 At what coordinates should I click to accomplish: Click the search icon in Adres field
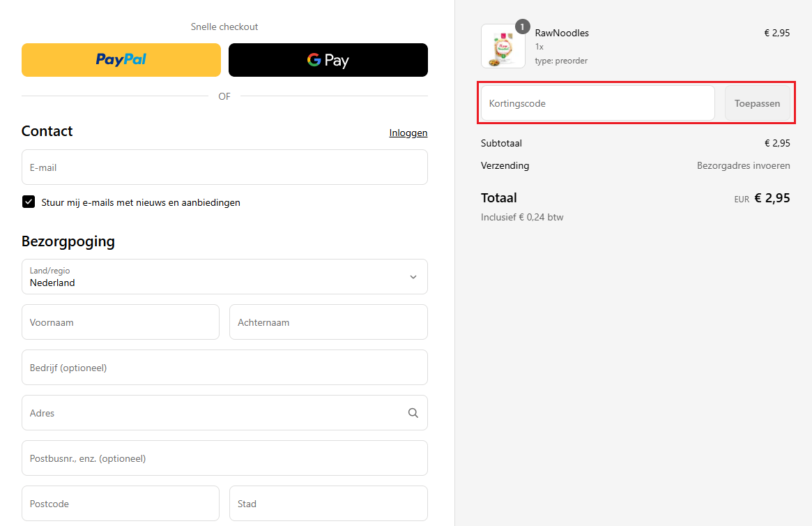pos(413,413)
